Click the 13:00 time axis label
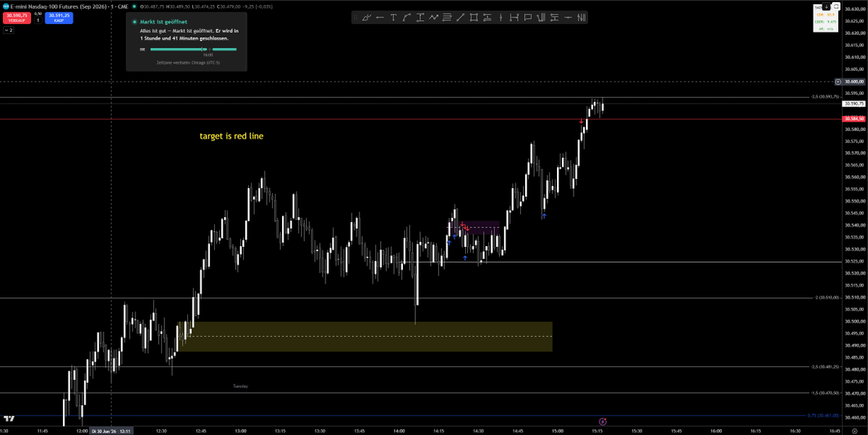The image size is (868, 435). tap(240, 430)
